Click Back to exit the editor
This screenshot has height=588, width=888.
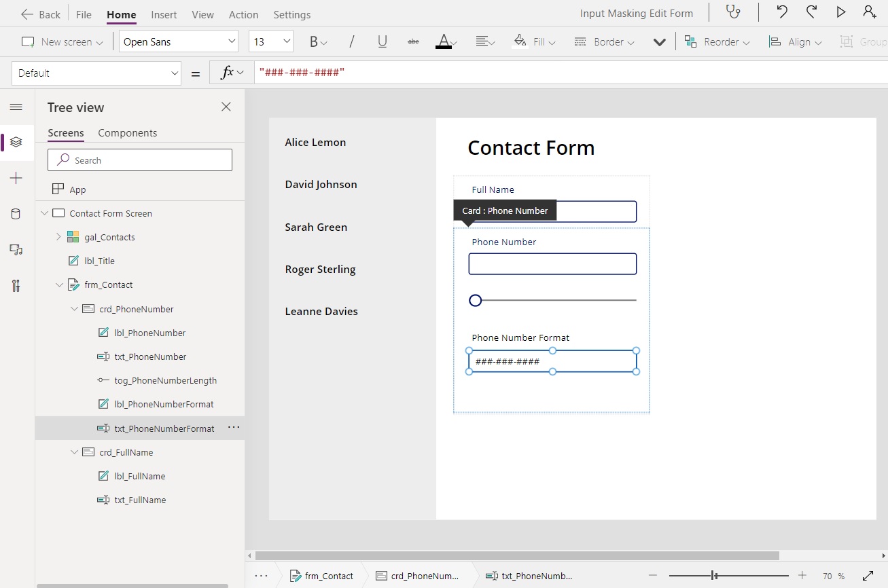point(39,14)
